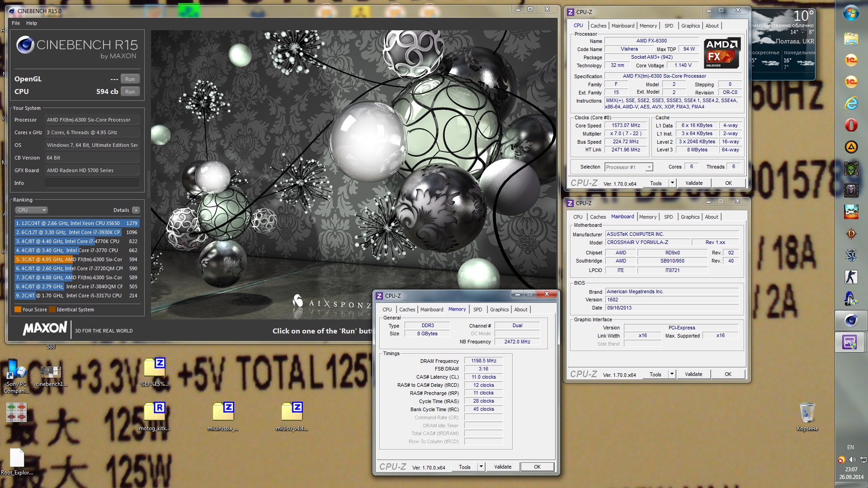Open the ranking CPU dropdown in Cinebench
The height and width of the screenshot is (488, 868).
pyautogui.click(x=32, y=210)
